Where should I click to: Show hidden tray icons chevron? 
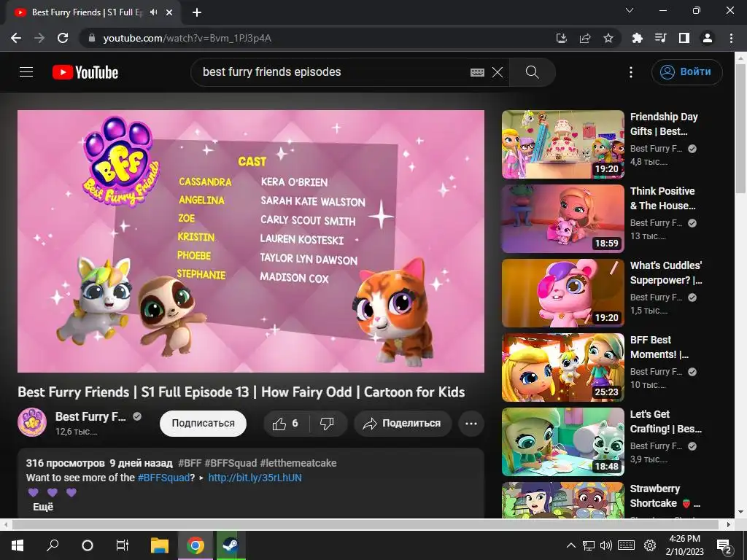tap(570, 545)
